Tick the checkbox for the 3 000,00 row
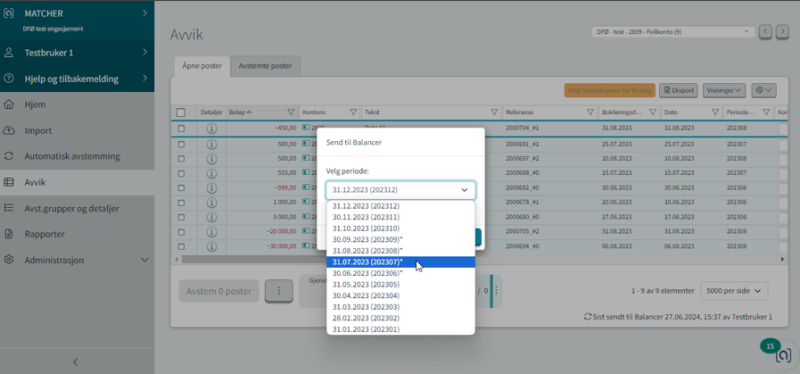800x374 pixels. (181, 217)
